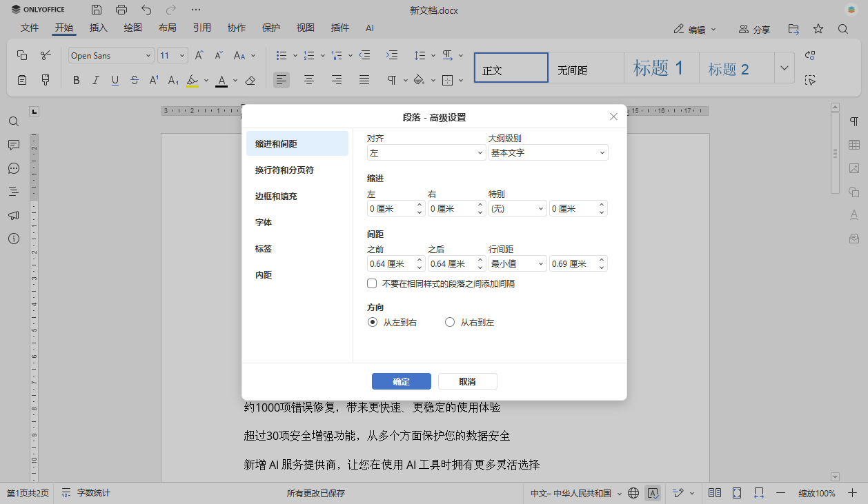Open Search in left sidebar
This screenshot has height=504, width=868.
pyautogui.click(x=14, y=121)
